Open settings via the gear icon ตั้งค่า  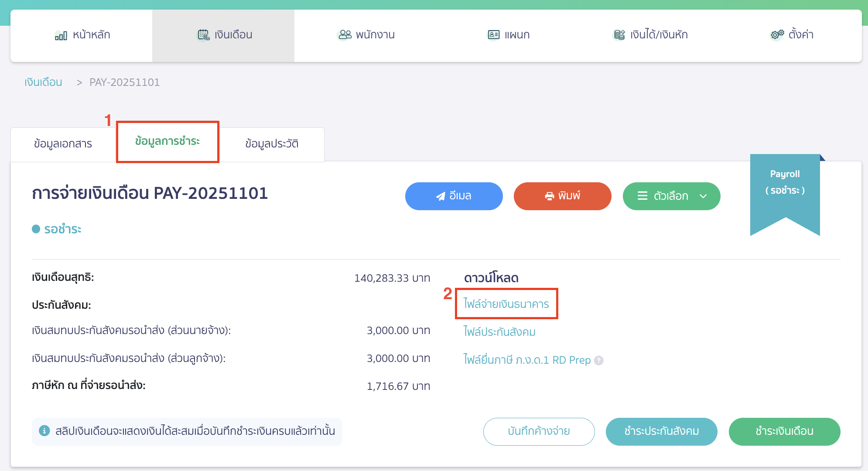click(775, 34)
